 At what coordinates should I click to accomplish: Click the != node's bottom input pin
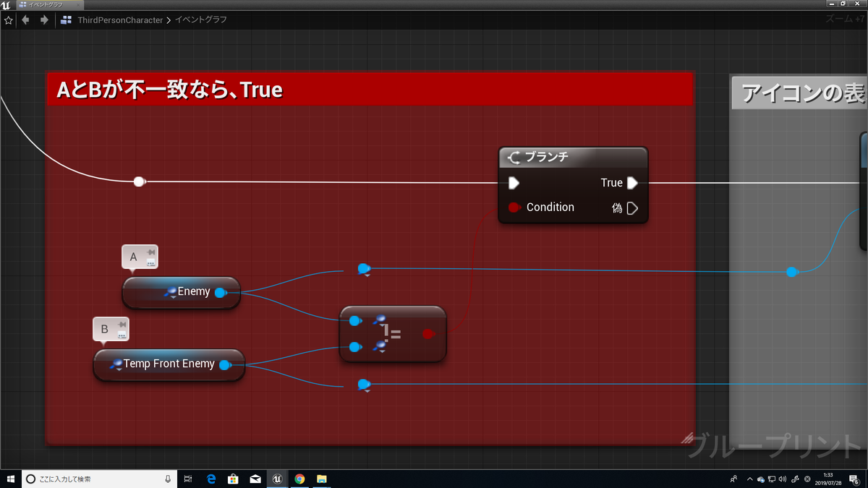pos(355,347)
